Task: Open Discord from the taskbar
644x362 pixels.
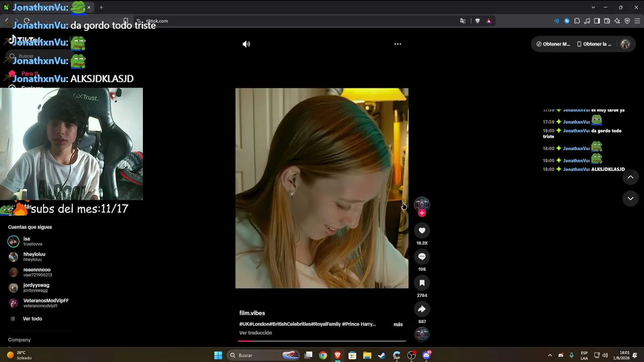Action: (427, 355)
